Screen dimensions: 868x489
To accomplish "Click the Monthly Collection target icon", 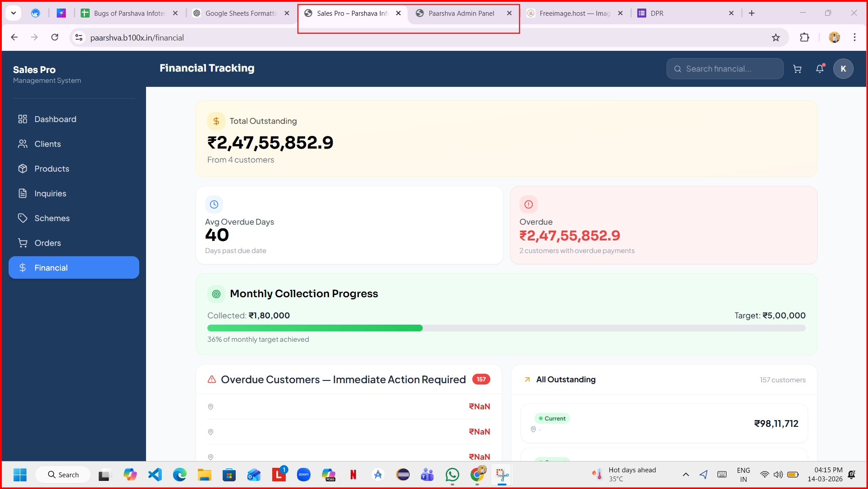I will pos(216,294).
